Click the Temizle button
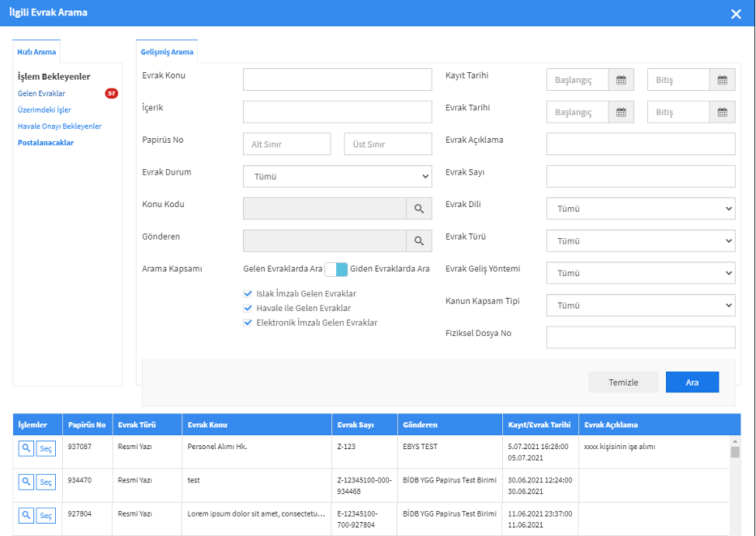 pyautogui.click(x=623, y=382)
